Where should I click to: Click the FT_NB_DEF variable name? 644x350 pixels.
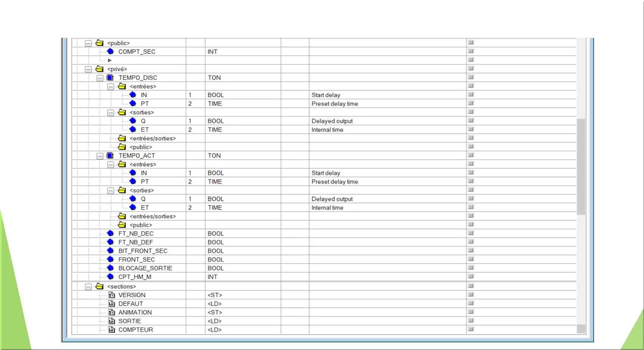click(136, 242)
